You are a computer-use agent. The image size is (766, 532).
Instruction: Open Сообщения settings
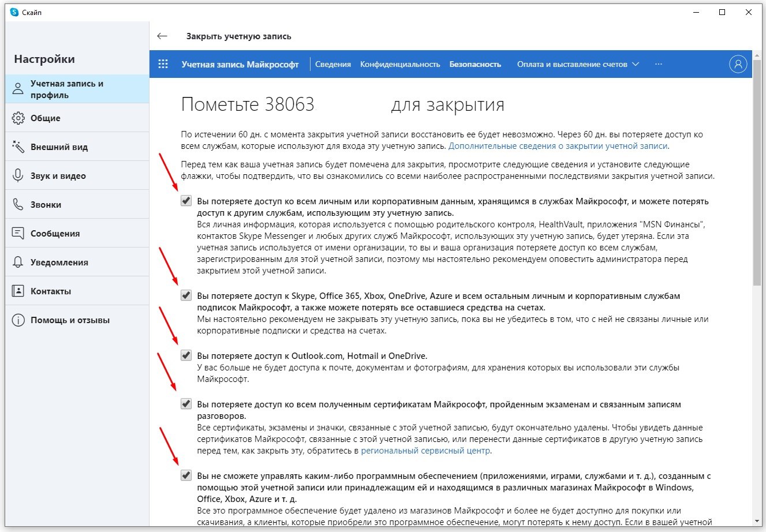pyautogui.click(x=77, y=233)
